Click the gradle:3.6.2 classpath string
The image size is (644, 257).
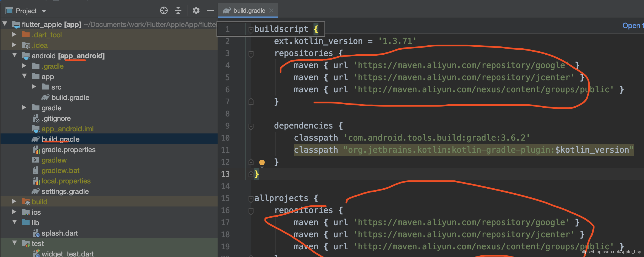click(x=437, y=138)
